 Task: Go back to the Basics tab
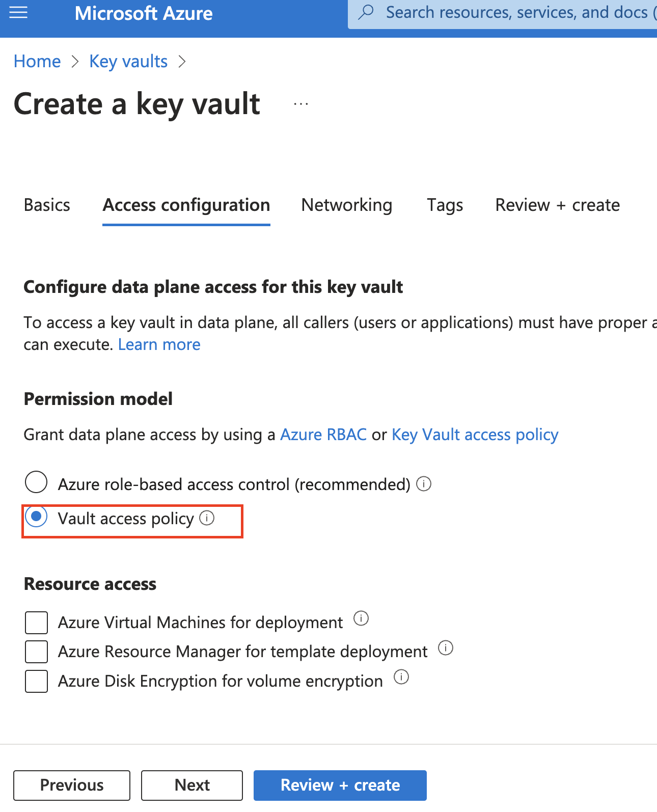tap(46, 205)
